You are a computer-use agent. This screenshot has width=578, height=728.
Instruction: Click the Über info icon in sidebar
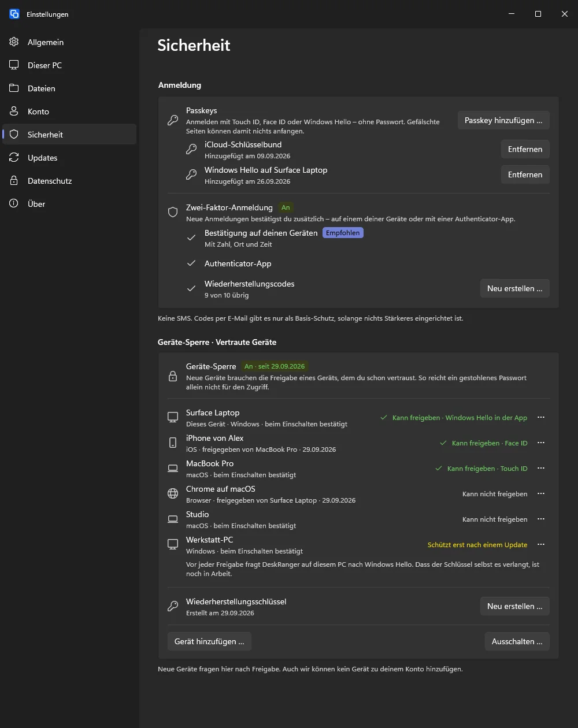point(14,204)
